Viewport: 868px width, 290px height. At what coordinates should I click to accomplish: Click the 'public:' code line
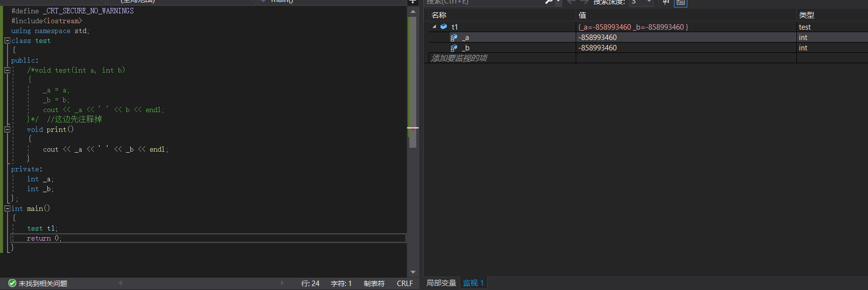coord(25,60)
